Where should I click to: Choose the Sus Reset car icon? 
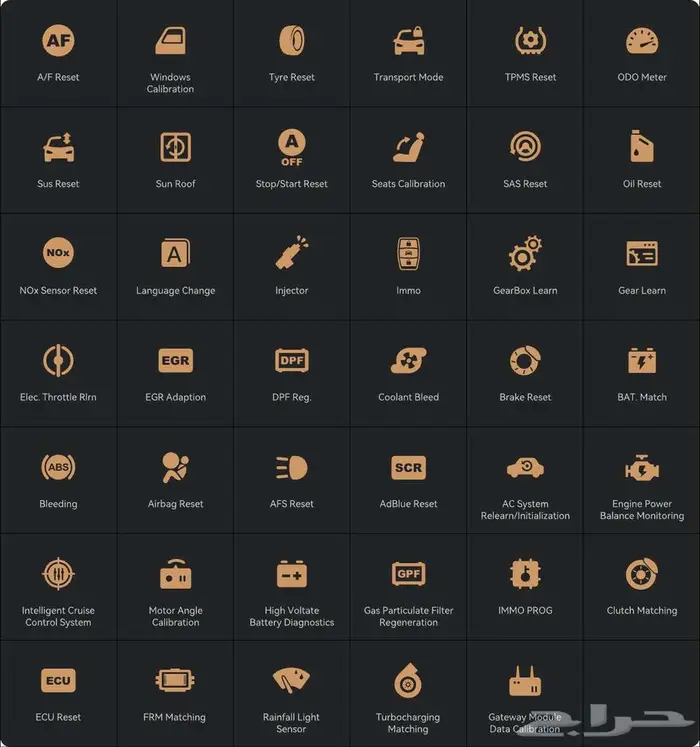click(x=58, y=147)
